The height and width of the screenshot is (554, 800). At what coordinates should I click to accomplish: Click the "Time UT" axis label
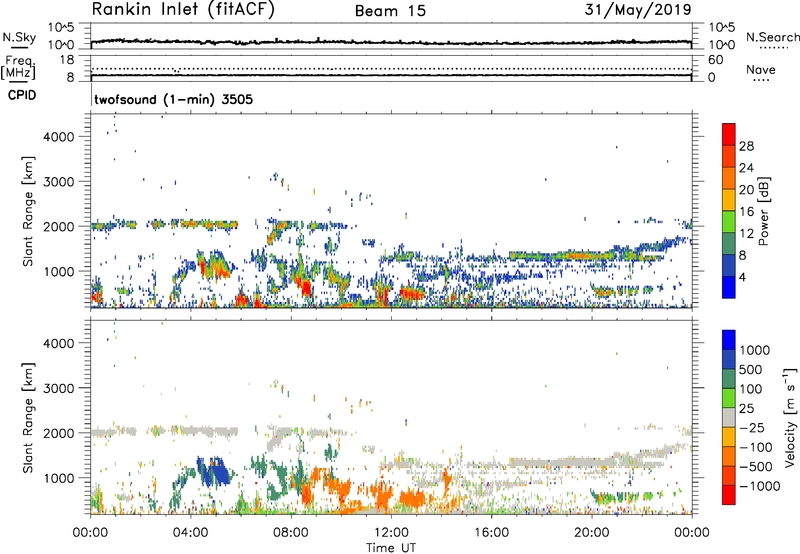click(391, 547)
